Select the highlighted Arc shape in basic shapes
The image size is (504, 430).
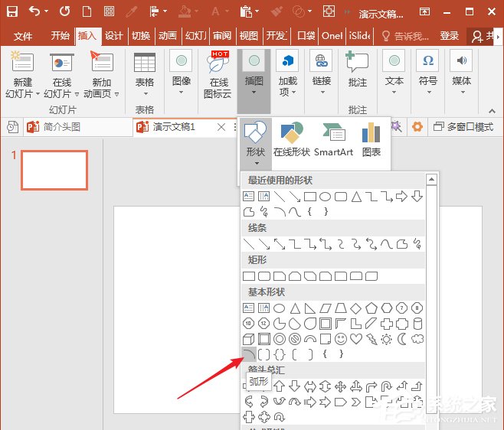pos(249,353)
